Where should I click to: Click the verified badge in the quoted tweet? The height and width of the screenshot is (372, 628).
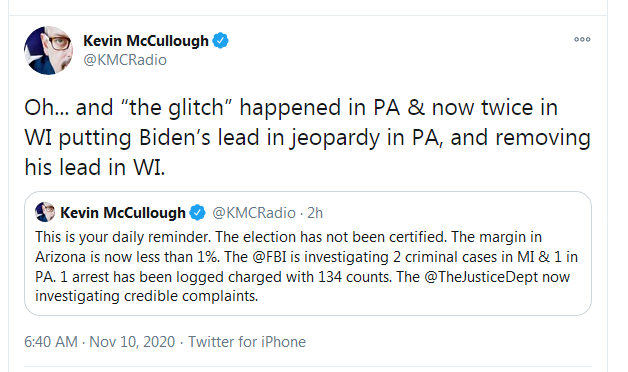[x=197, y=213]
